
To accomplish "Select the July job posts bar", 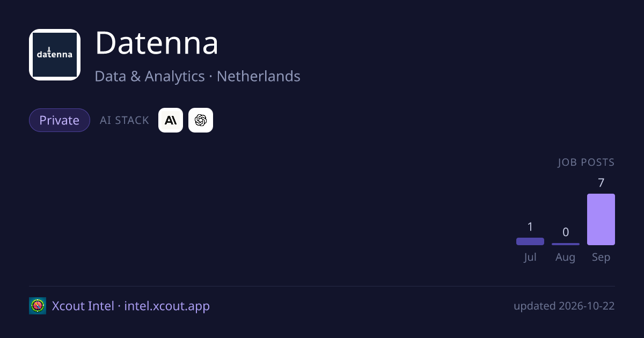I will pyautogui.click(x=530, y=241).
